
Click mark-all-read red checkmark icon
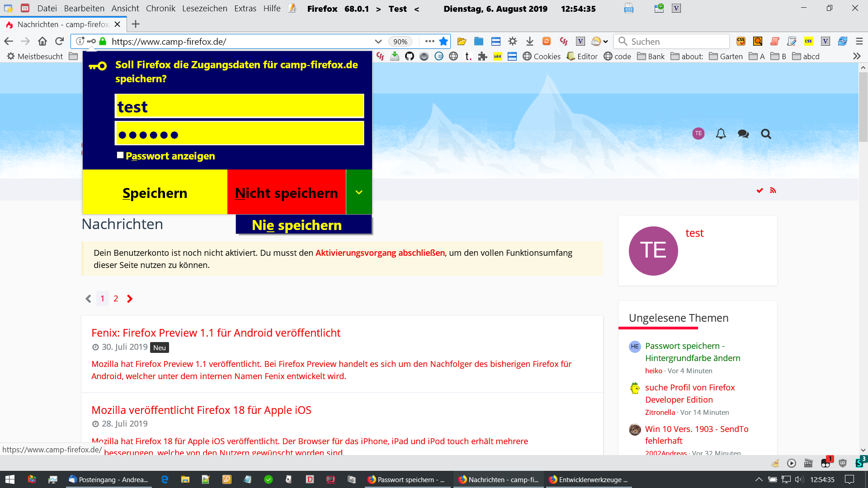(760, 191)
